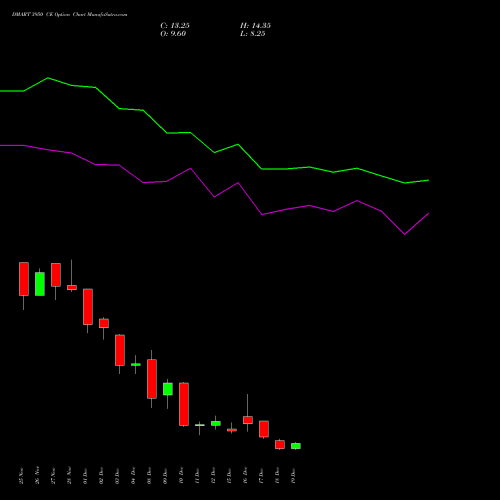Select the 27 Nov date label
The width and height of the screenshot is (500, 500).
53,476
